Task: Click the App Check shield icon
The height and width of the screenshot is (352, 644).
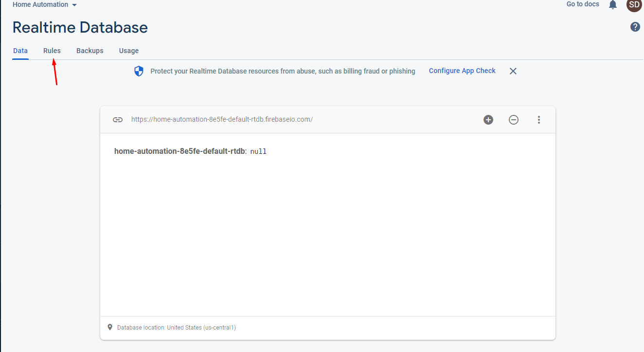Action: pyautogui.click(x=139, y=72)
